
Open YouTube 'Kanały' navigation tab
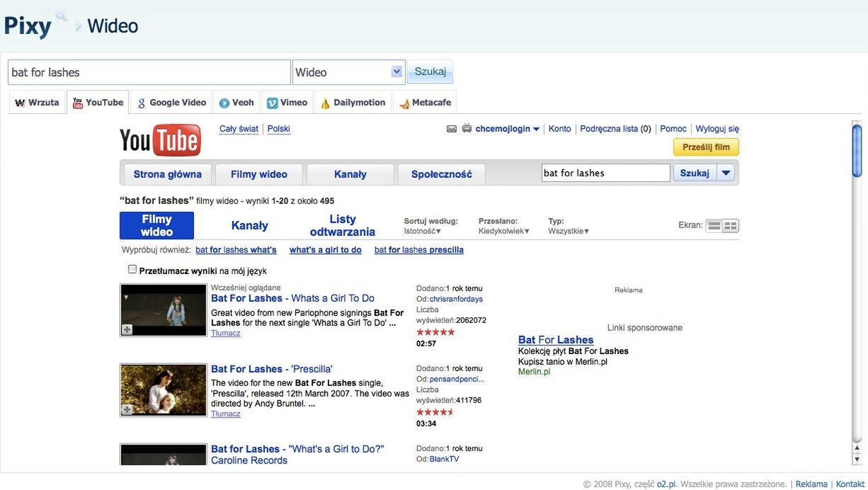tap(350, 174)
